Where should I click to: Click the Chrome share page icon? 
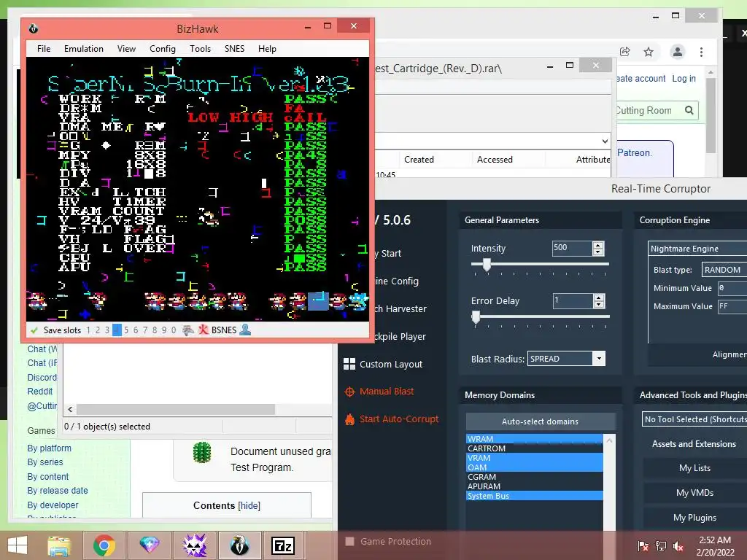click(625, 52)
